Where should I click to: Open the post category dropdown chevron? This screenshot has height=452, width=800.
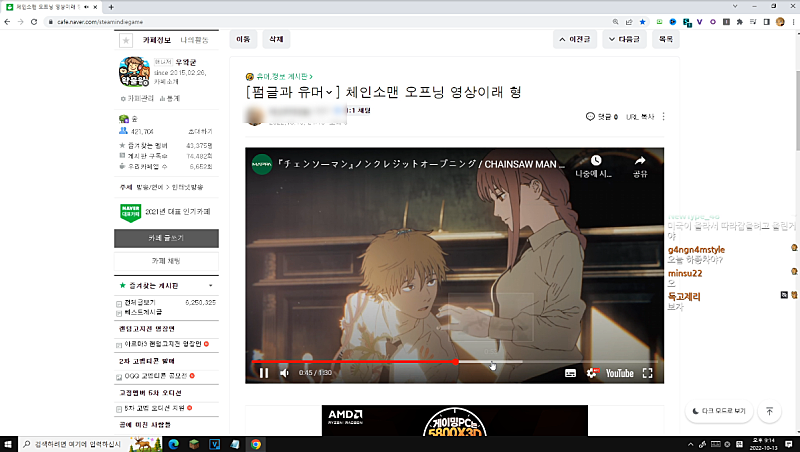click(x=329, y=92)
